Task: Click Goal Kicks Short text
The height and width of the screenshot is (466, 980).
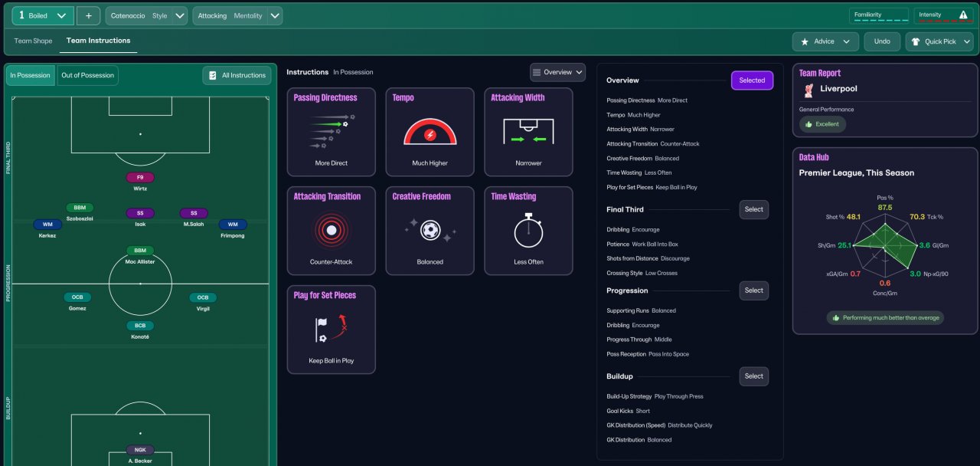Action: [628, 411]
